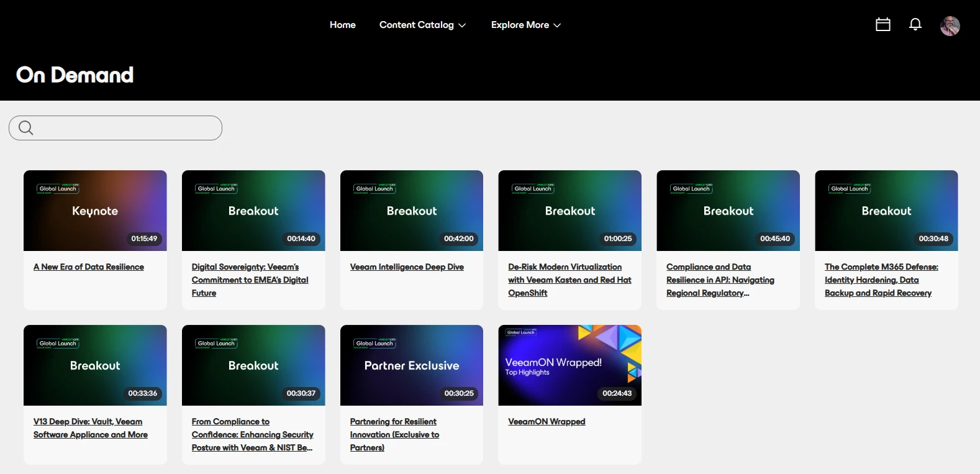Open the Keynote video thumbnail

point(95,211)
